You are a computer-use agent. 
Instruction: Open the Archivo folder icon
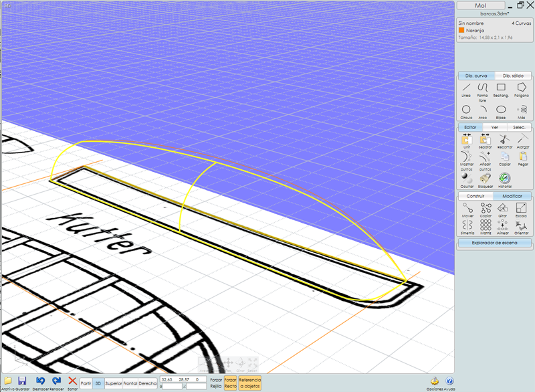click(x=8, y=383)
